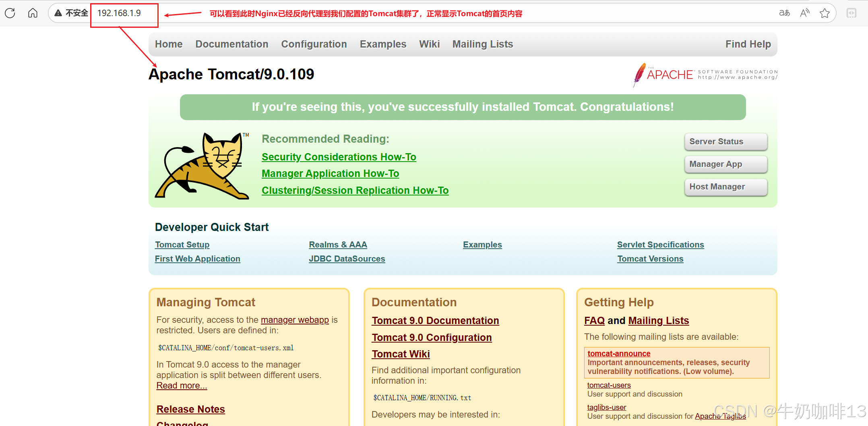Open the JDBC DataSources link
Screen dimensions: 868x426
[347, 259]
